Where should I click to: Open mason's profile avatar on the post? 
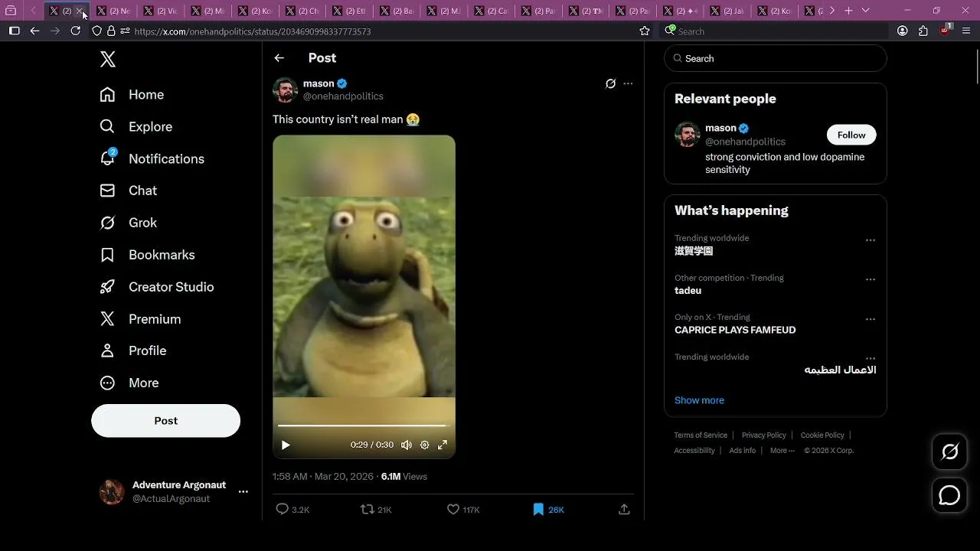pos(286,90)
